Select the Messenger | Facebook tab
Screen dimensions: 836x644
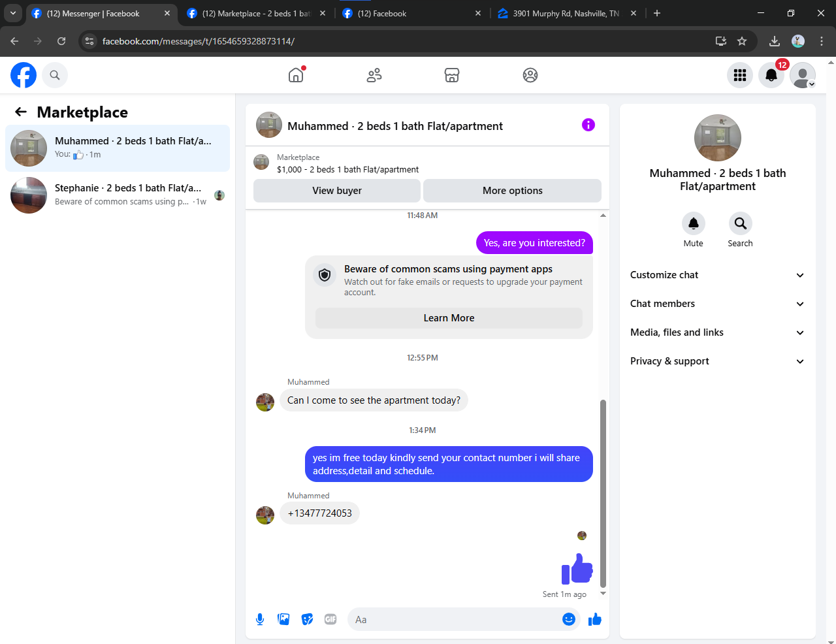pyautogui.click(x=102, y=13)
